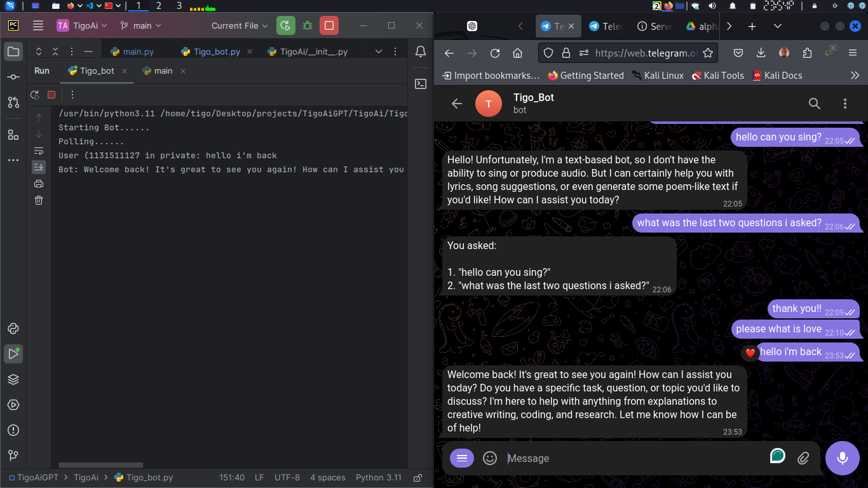Open Pull Requests tool window in PyCharm

point(13,102)
